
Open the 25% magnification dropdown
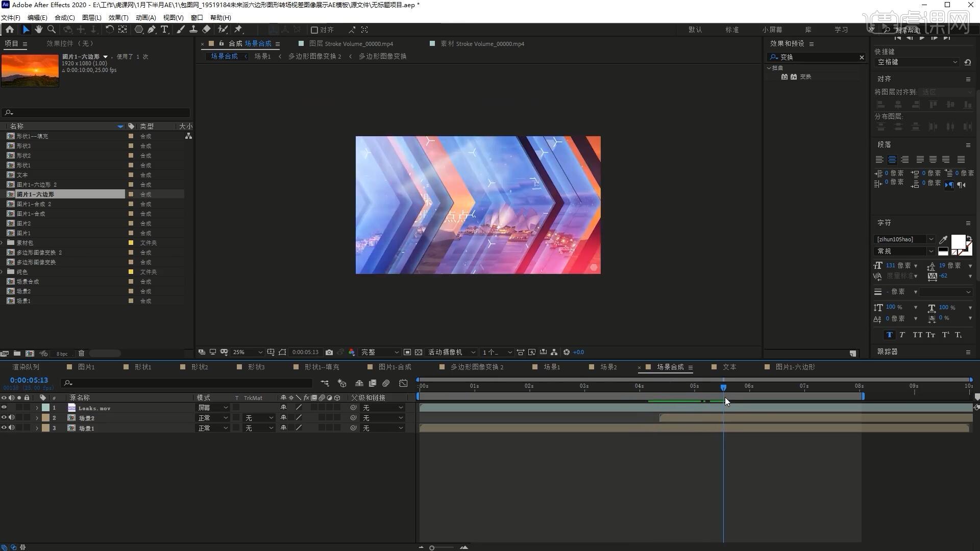click(248, 353)
